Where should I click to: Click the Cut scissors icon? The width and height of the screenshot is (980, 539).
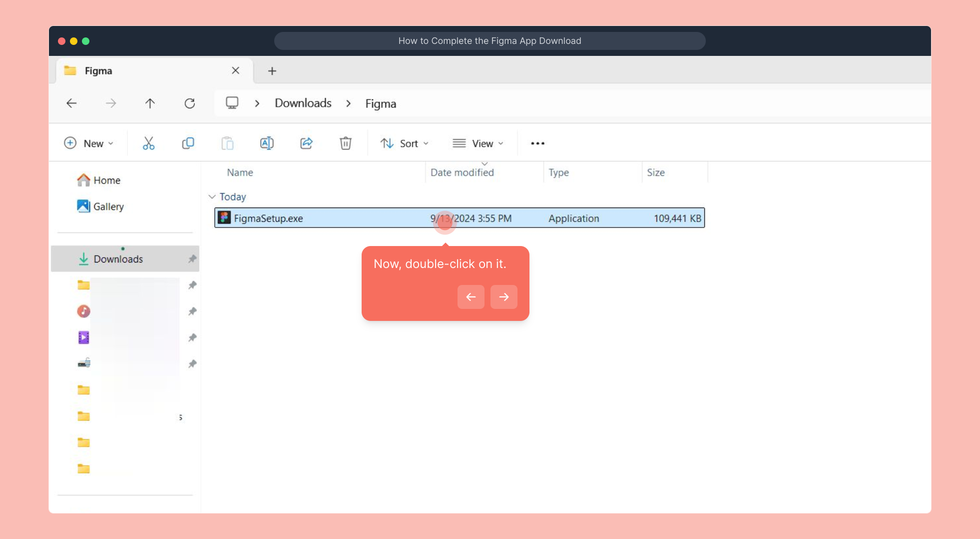148,143
